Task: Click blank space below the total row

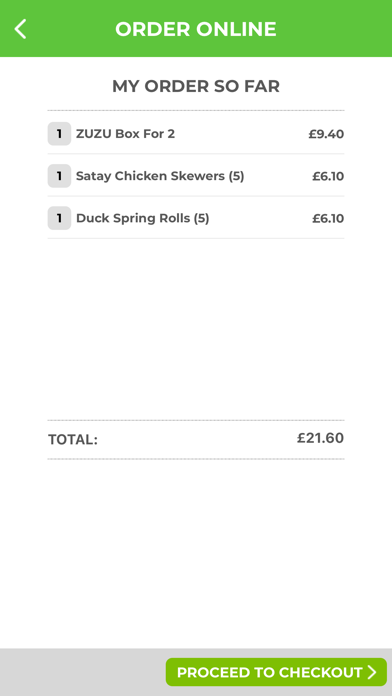Action: click(x=196, y=554)
